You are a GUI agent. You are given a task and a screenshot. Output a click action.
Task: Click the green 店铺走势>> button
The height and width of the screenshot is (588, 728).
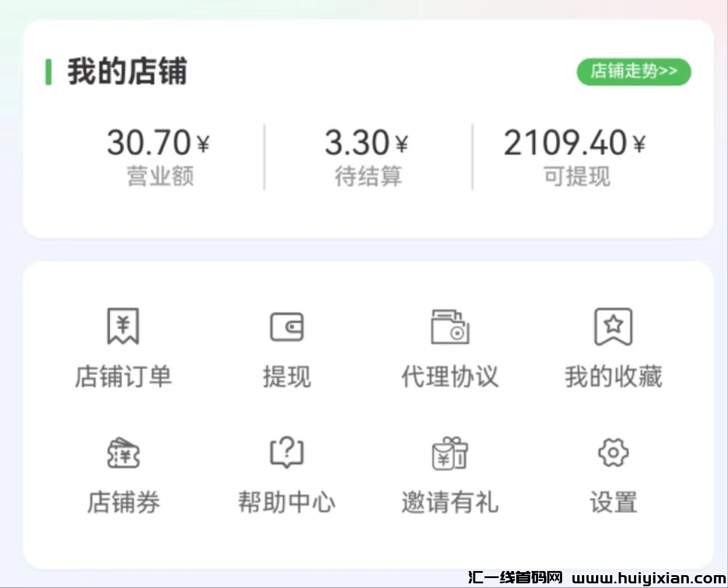click(634, 72)
